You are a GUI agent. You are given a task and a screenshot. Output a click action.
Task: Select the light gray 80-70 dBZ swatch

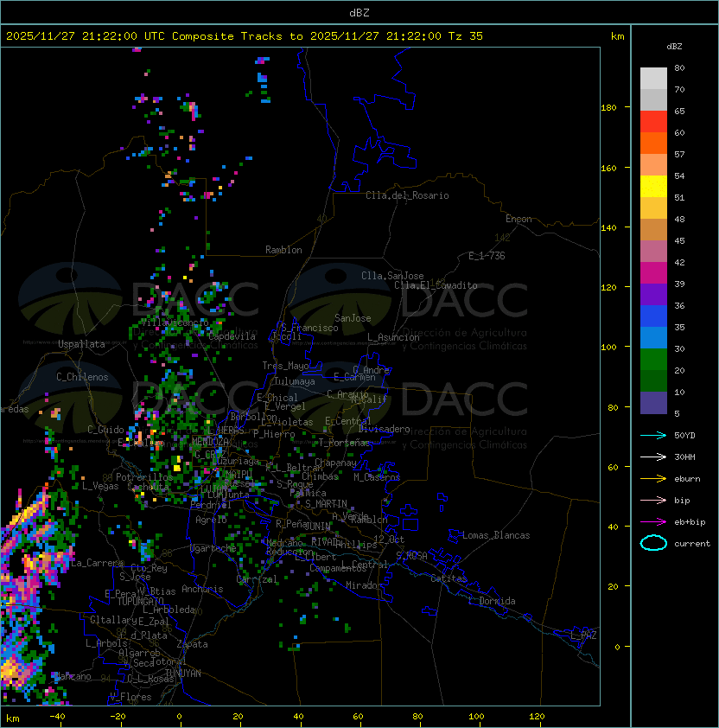653,79
